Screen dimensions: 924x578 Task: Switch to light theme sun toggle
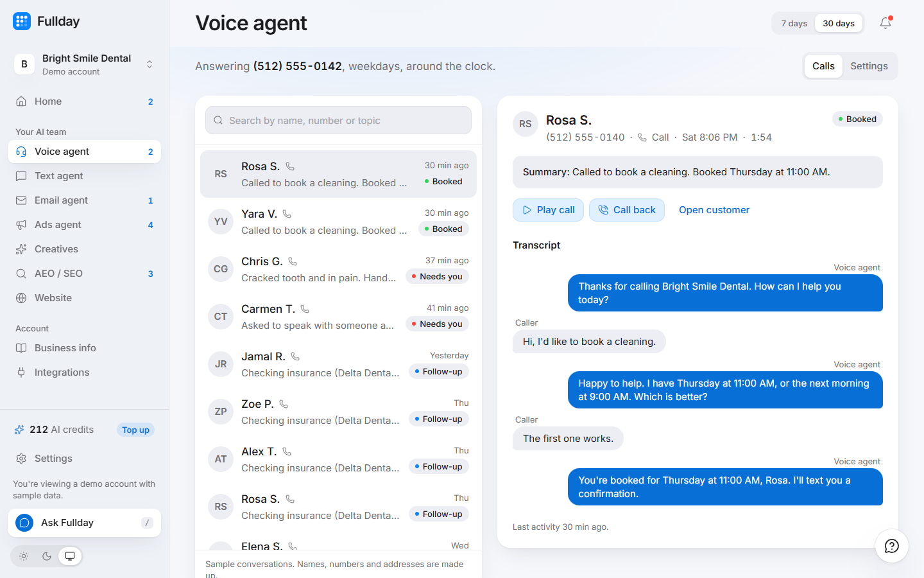[x=24, y=556]
